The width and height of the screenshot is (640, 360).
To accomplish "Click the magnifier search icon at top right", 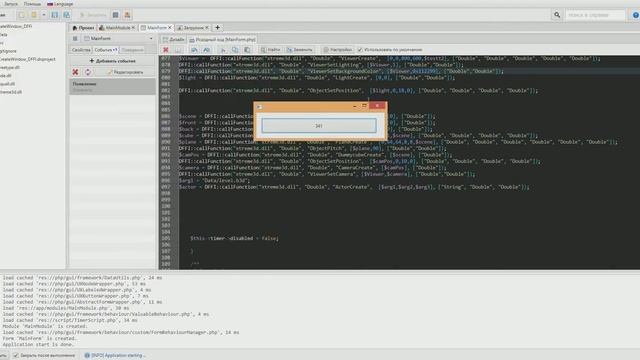I will point(557,15).
